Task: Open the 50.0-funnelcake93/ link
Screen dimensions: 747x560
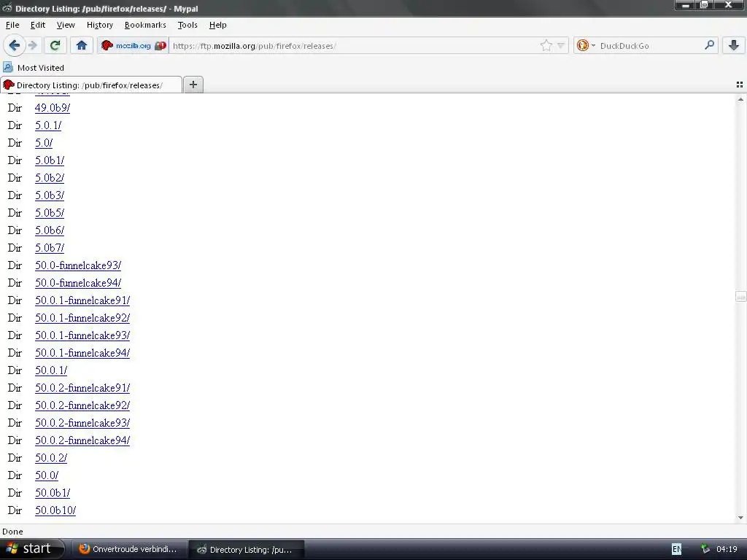Action: click(x=78, y=265)
